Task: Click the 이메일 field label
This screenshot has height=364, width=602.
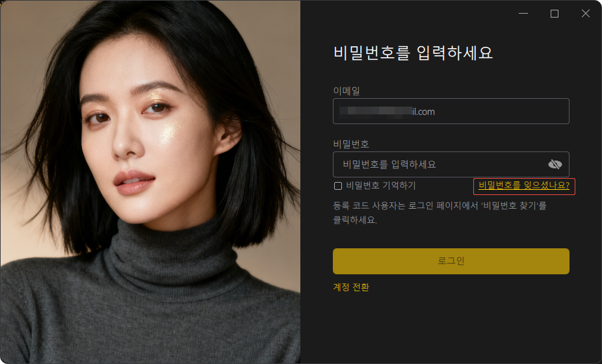Action: (347, 91)
